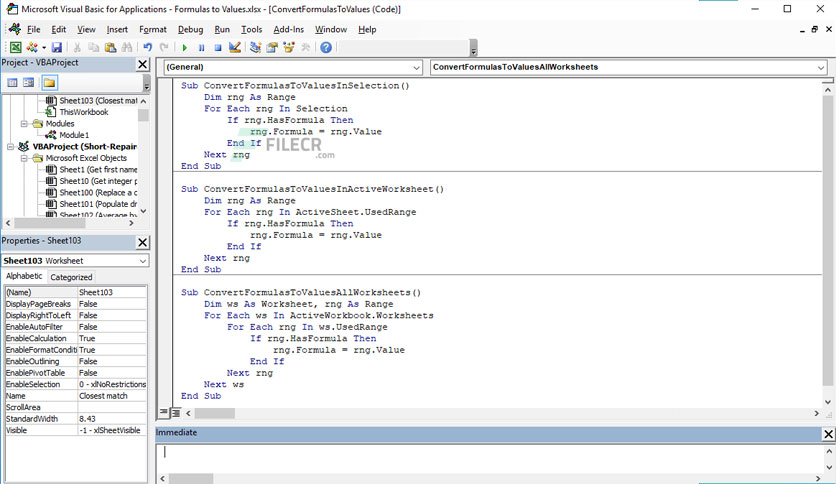Click the EnableCalculation property row
This screenshot has height=484, width=836.
tap(76, 338)
